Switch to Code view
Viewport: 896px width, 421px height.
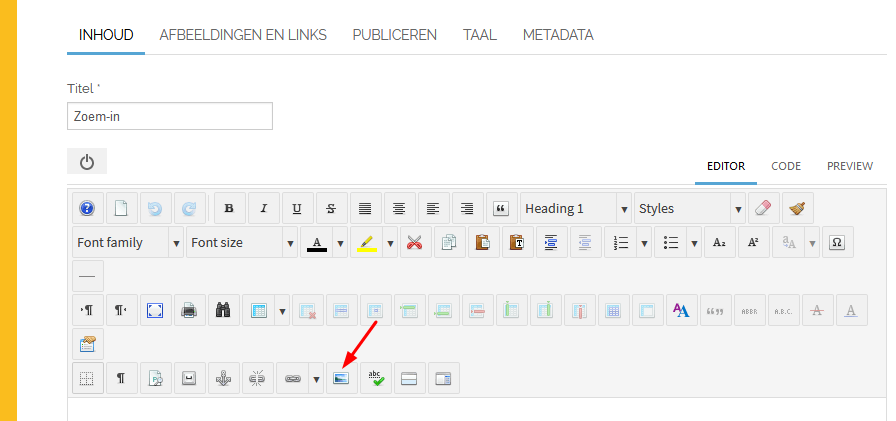(x=785, y=166)
